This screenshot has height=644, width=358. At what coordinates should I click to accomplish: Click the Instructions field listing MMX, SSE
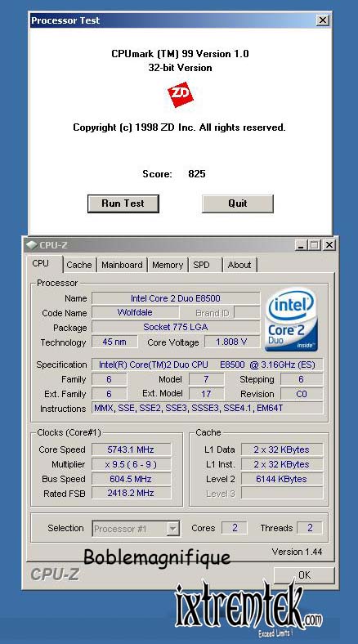207,409
